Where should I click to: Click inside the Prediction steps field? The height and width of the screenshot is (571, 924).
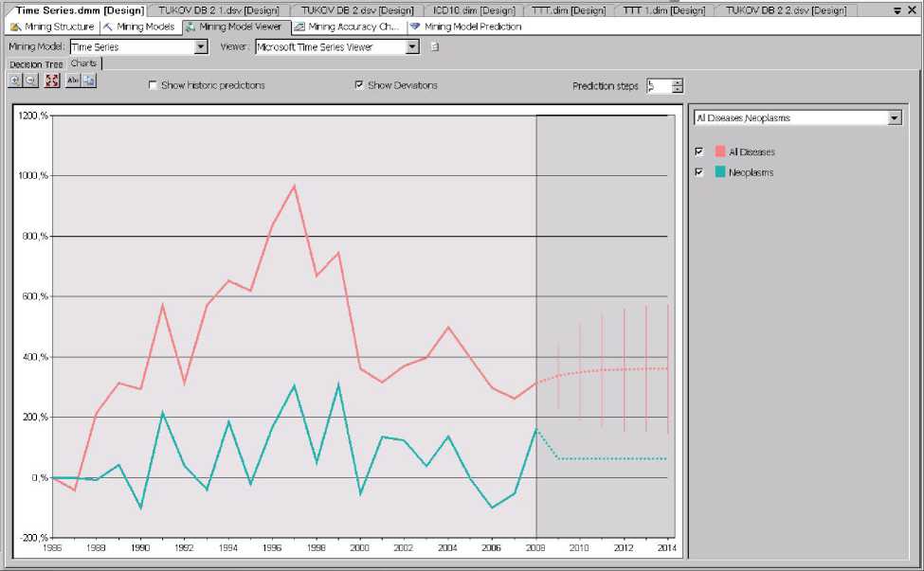point(658,85)
